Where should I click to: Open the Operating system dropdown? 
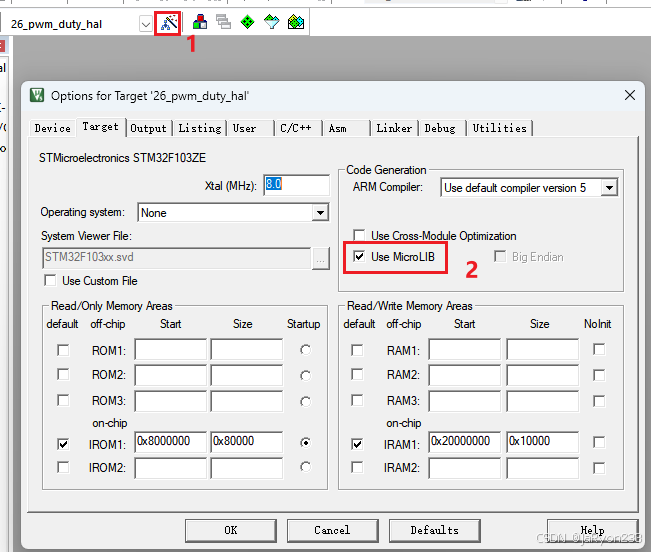coord(320,213)
